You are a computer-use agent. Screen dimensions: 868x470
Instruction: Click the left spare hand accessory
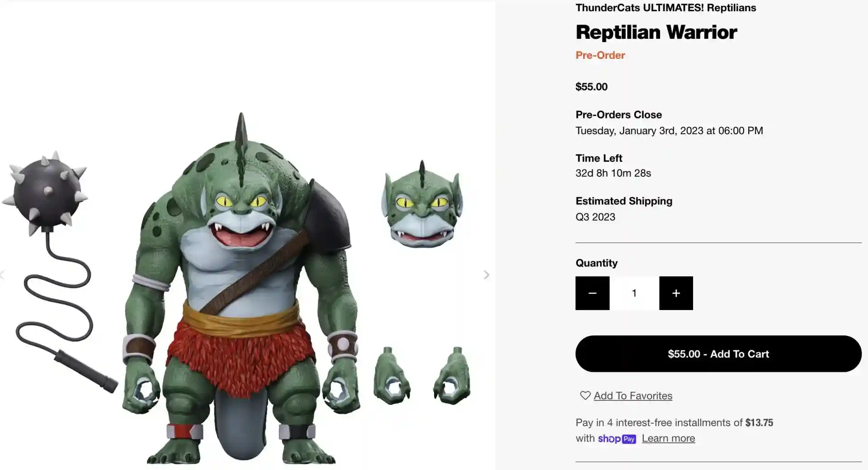point(392,375)
